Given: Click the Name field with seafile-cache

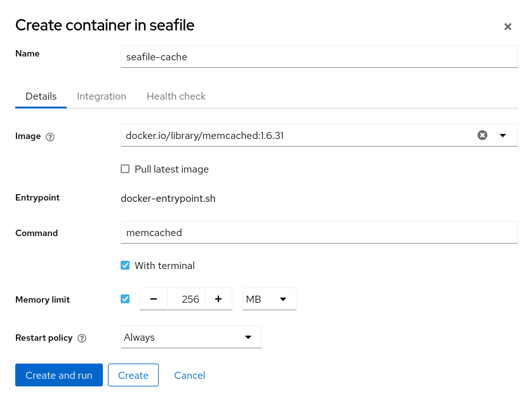Looking at the screenshot, I should coord(319,56).
